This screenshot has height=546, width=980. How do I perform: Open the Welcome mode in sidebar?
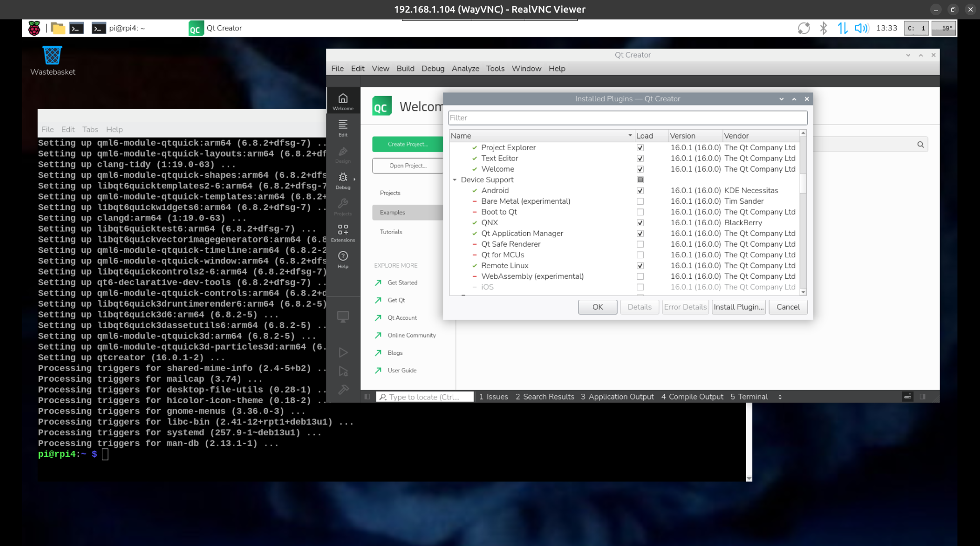pos(343,101)
